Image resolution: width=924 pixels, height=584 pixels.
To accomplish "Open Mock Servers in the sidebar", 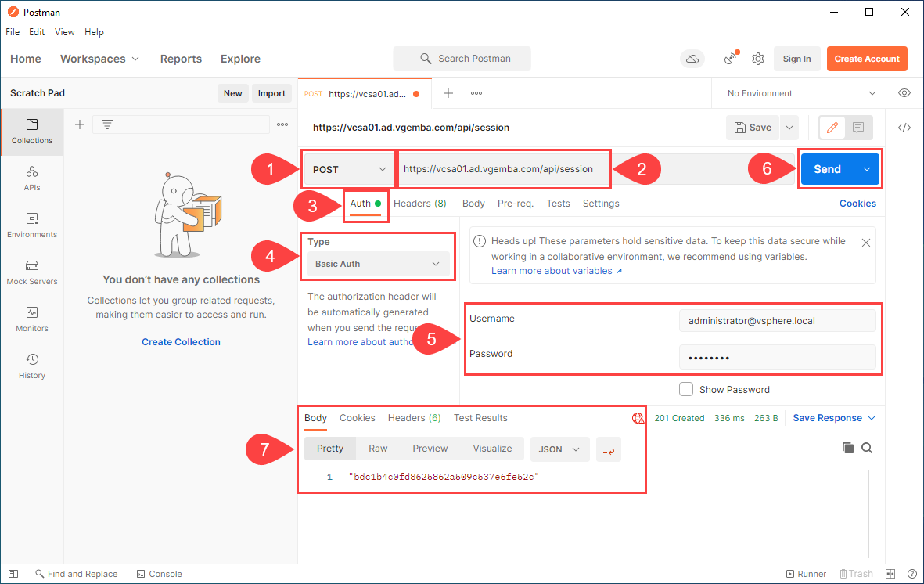I will (32, 272).
